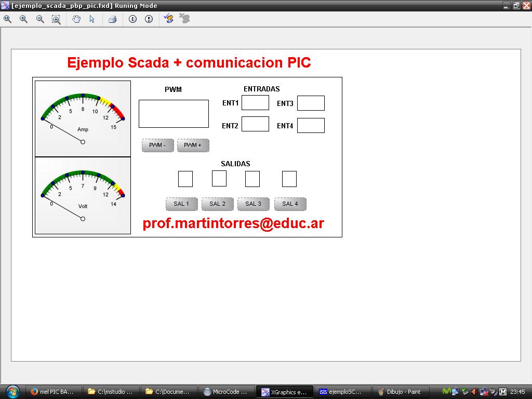
Task: Switch to Dibujo - Paint in taskbar
Action: pyautogui.click(x=400, y=392)
